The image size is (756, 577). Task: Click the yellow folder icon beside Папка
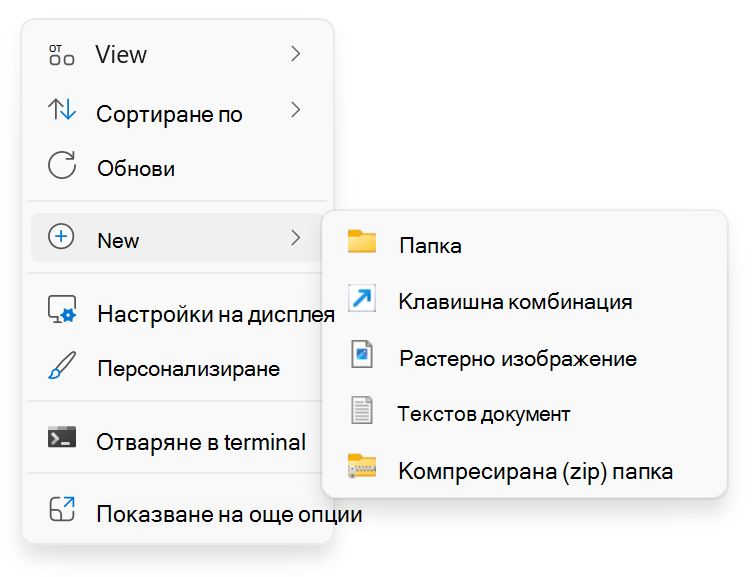pos(362,242)
